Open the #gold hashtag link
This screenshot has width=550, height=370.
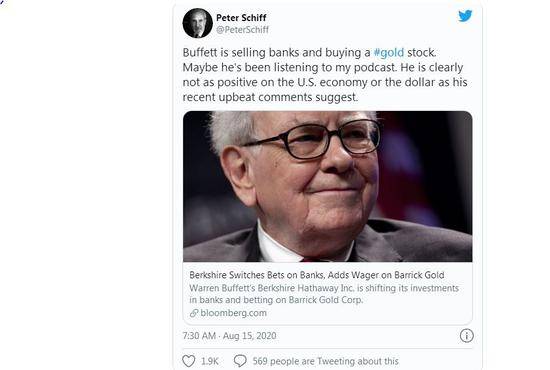click(x=389, y=53)
